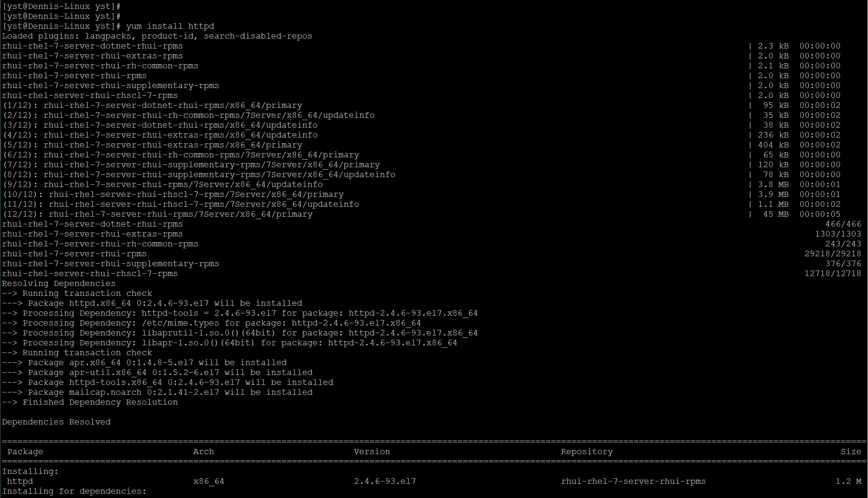
Task: Click the 'Installing:' label
Action: (x=31, y=471)
